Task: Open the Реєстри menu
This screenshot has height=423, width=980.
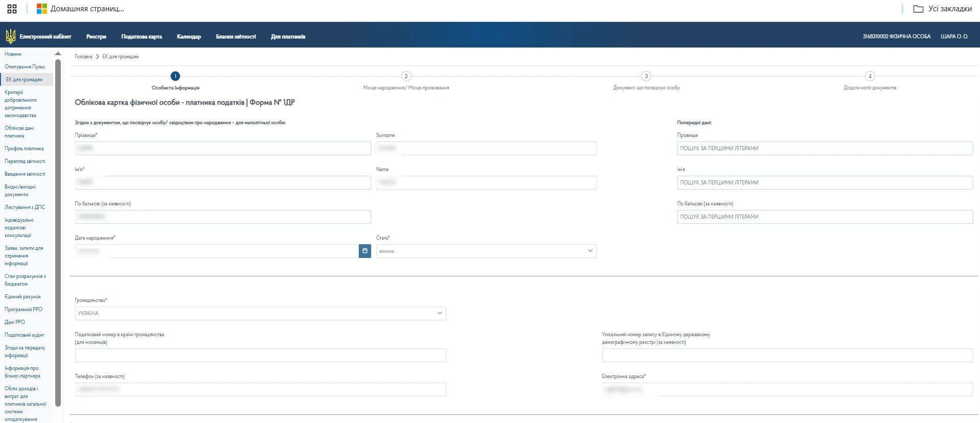Action: [x=96, y=37]
